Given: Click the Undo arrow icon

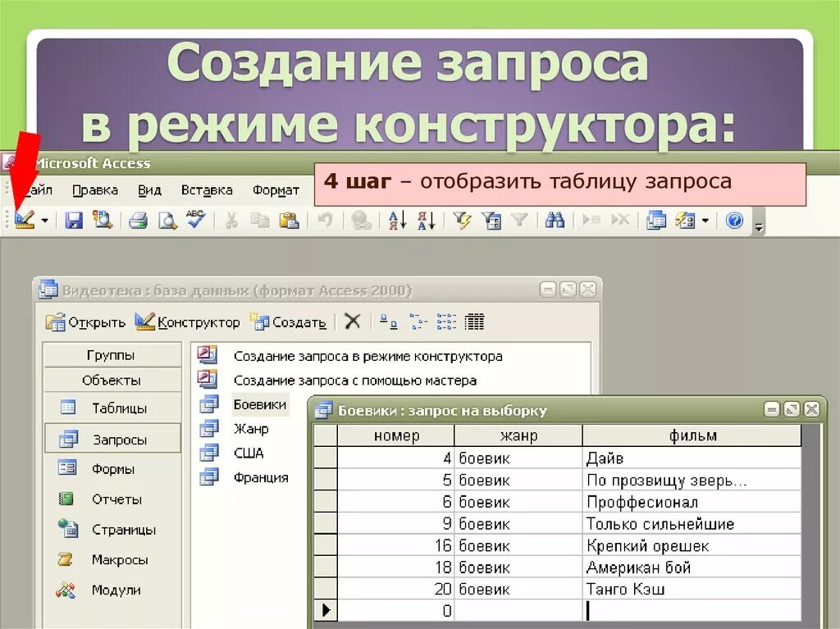Looking at the screenshot, I should pyautogui.click(x=325, y=220).
